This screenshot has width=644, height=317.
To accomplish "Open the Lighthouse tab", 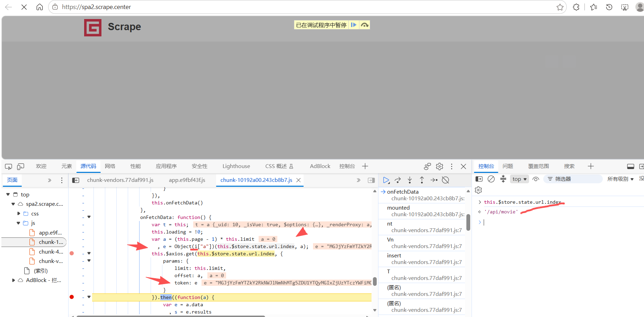I will point(236,166).
